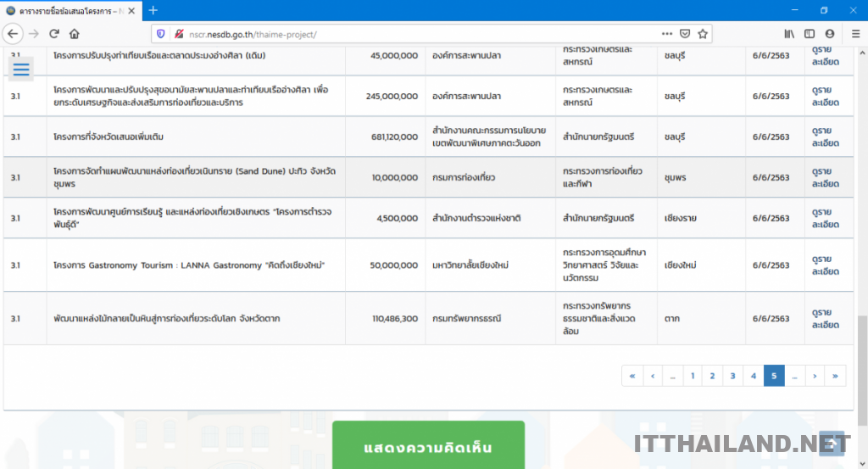
Task: Open page actions three-dot menu in address bar
Action: point(667,34)
